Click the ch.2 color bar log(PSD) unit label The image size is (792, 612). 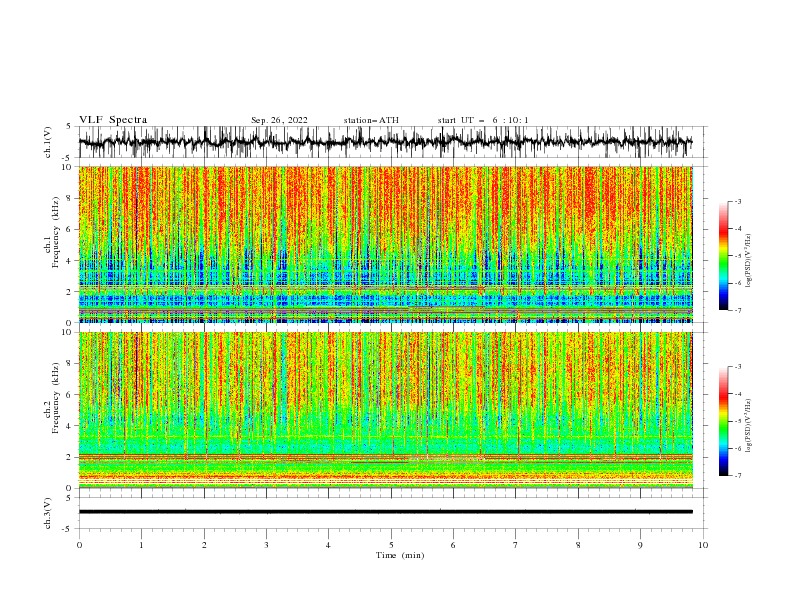(749, 426)
